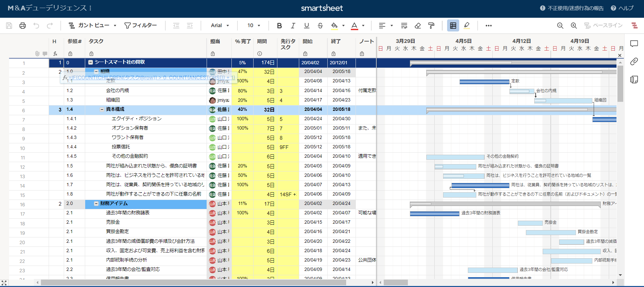
Task: Collapse the 財務アイテム section
Action: click(x=96, y=204)
